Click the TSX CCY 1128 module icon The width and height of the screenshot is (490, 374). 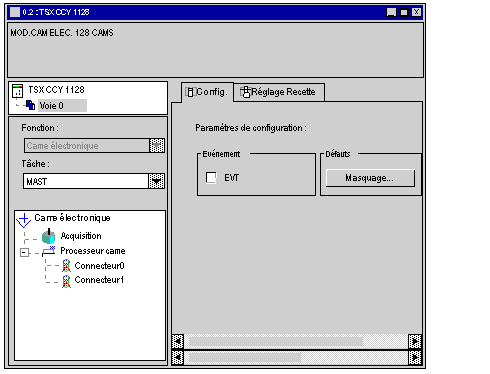point(17,91)
